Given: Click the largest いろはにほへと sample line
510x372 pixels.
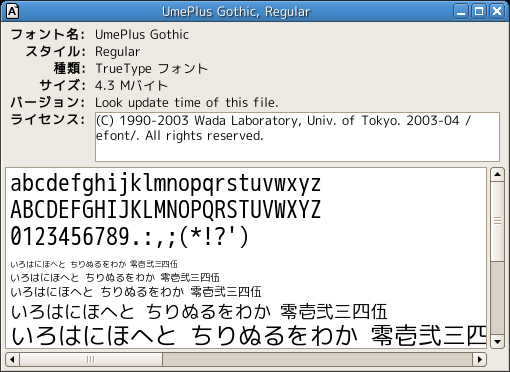Looking at the screenshot, I should (248, 335).
